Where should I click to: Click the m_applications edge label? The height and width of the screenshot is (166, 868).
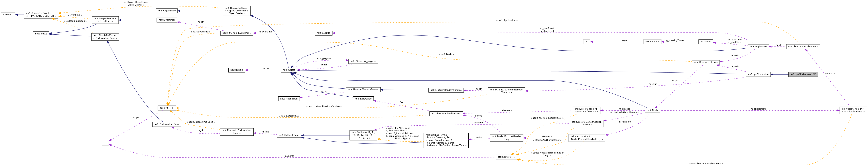pos(759,109)
